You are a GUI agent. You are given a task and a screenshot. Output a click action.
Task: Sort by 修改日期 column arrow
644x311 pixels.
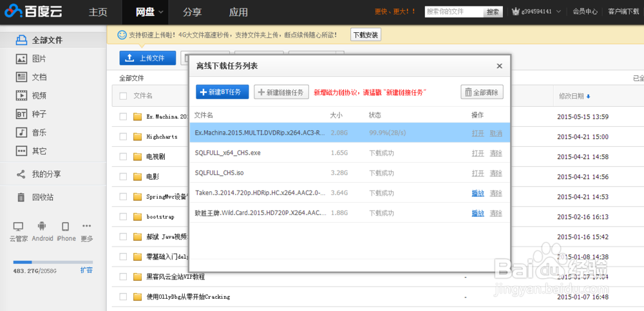(x=588, y=97)
